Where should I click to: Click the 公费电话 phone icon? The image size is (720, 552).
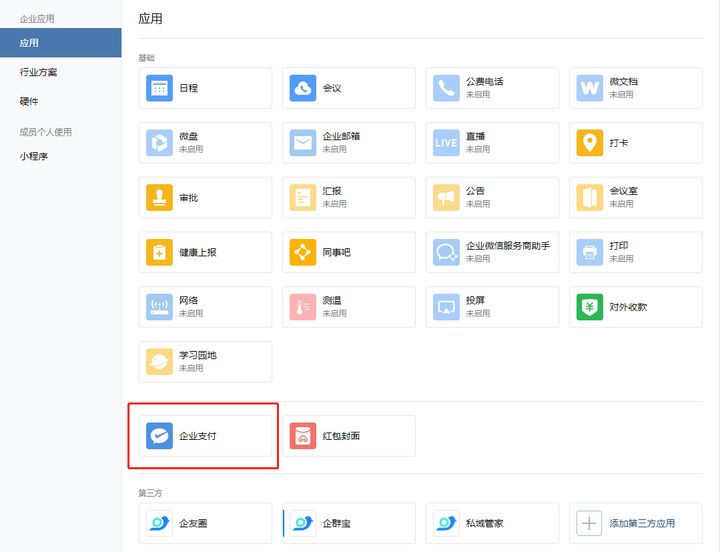coord(446,88)
